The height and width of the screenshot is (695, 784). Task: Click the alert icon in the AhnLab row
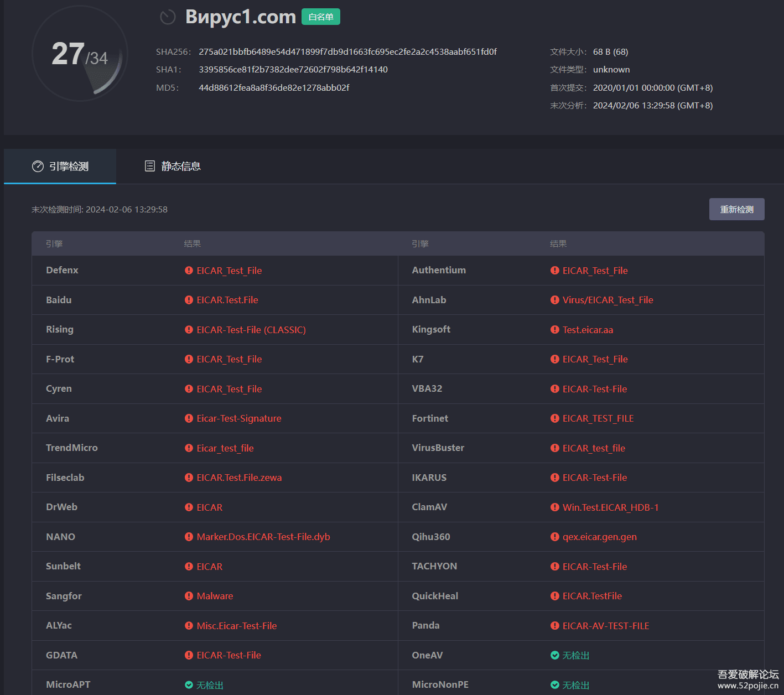click(x=555, y=300)
